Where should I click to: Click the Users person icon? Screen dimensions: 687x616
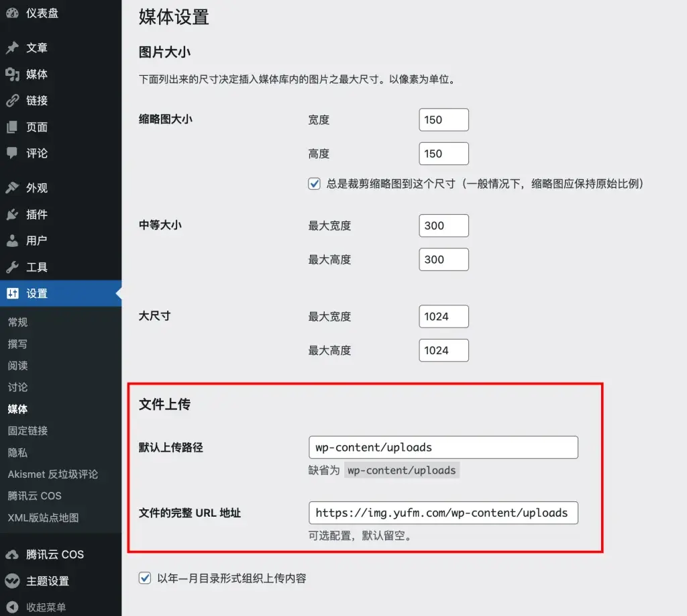[12, 240]
